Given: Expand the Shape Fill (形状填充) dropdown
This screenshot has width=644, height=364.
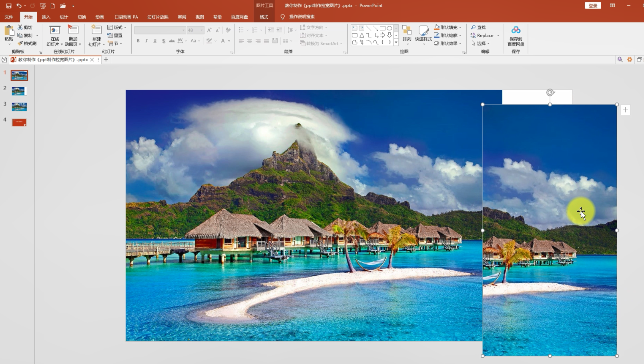Looking at the screenshot, I should pos(460,27).
